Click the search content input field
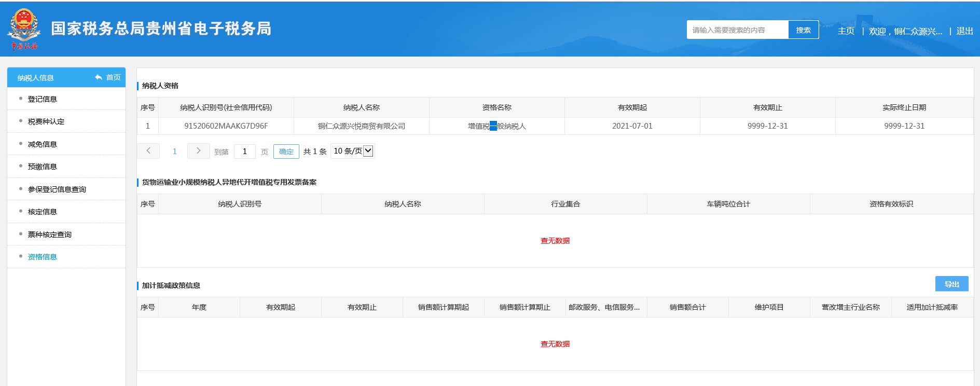This screenshot has width=980, height=386. click(x=737, y=30)
